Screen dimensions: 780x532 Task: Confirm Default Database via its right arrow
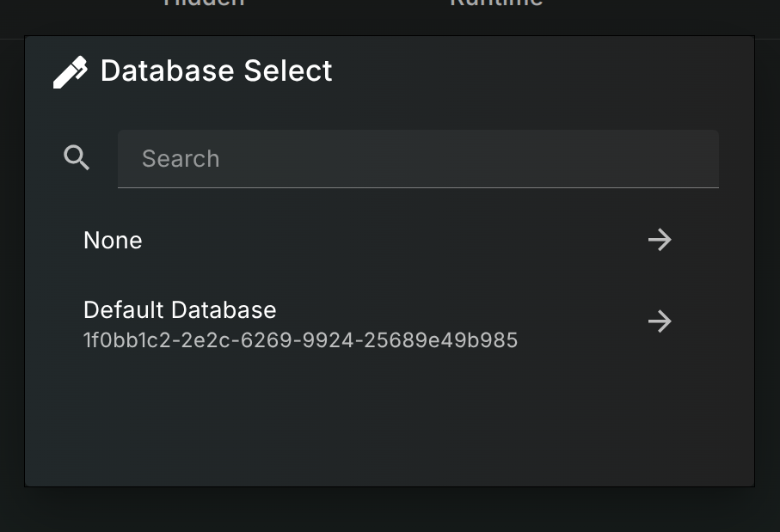(x=660, y=321)
